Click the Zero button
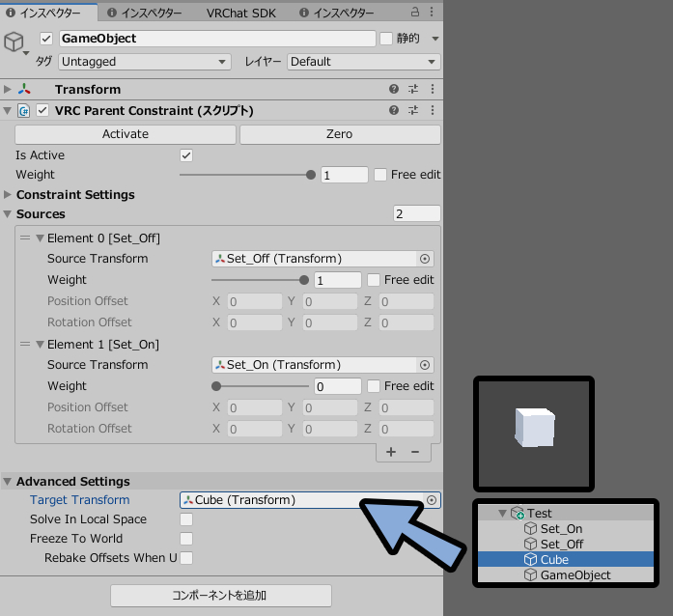 click(x=340, y=134)
